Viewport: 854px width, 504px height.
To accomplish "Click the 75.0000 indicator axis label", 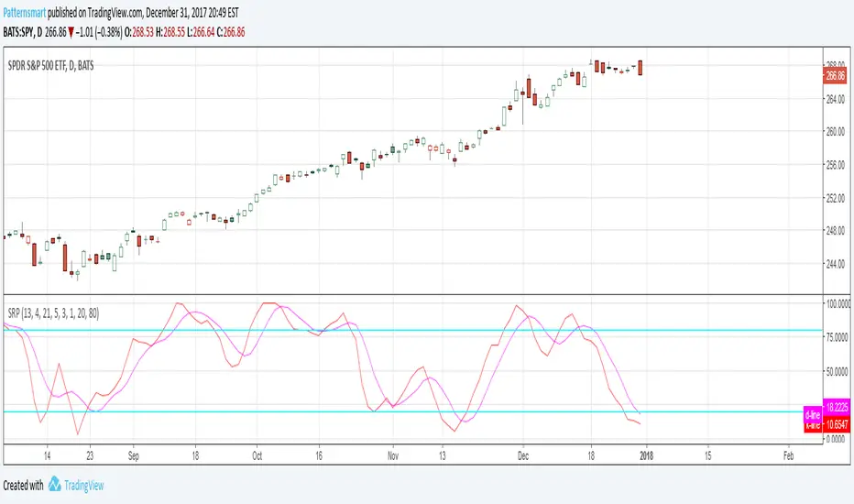I will tap(838, 338).
